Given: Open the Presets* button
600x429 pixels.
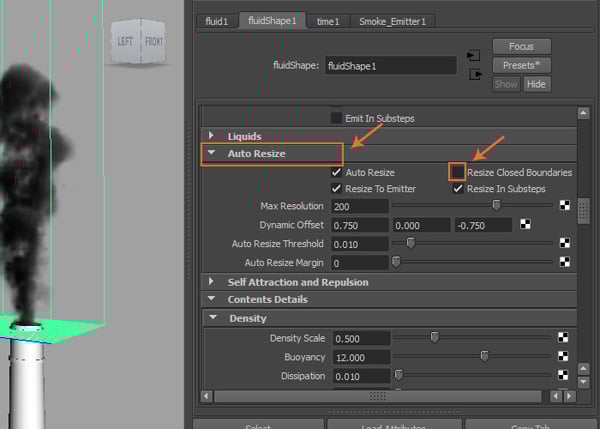Looking at the screenshot, I should click(x=522, y=65).
